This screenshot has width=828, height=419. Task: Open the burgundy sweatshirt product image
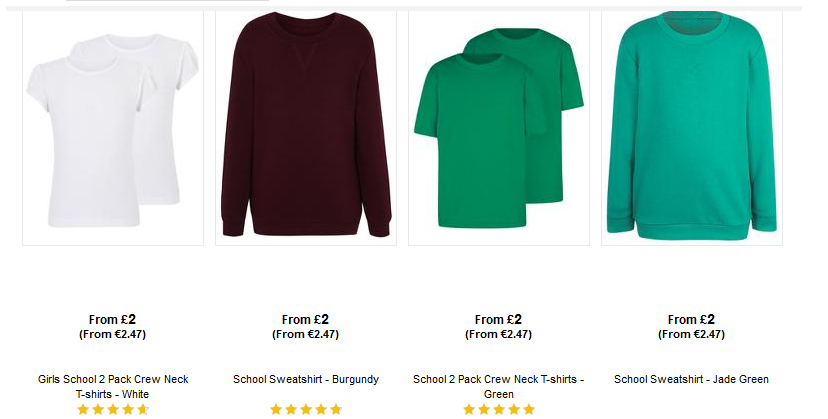coord(306,128)
